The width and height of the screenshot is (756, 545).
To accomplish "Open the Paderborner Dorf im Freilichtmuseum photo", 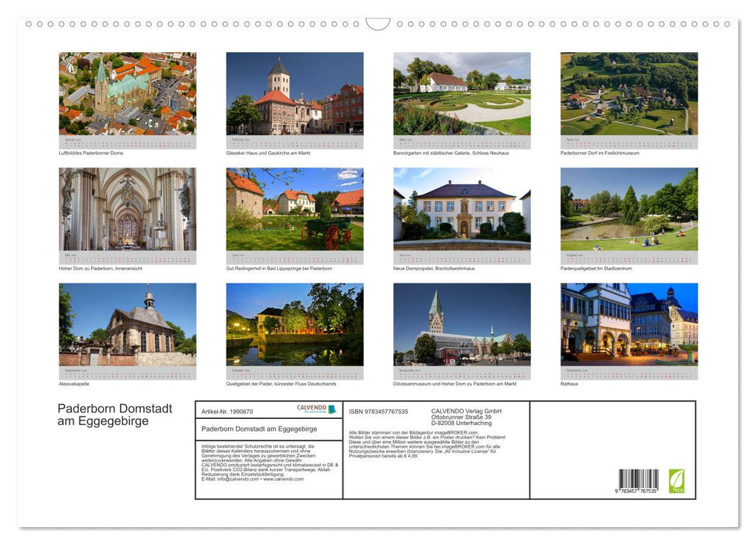I will (628, 95).
